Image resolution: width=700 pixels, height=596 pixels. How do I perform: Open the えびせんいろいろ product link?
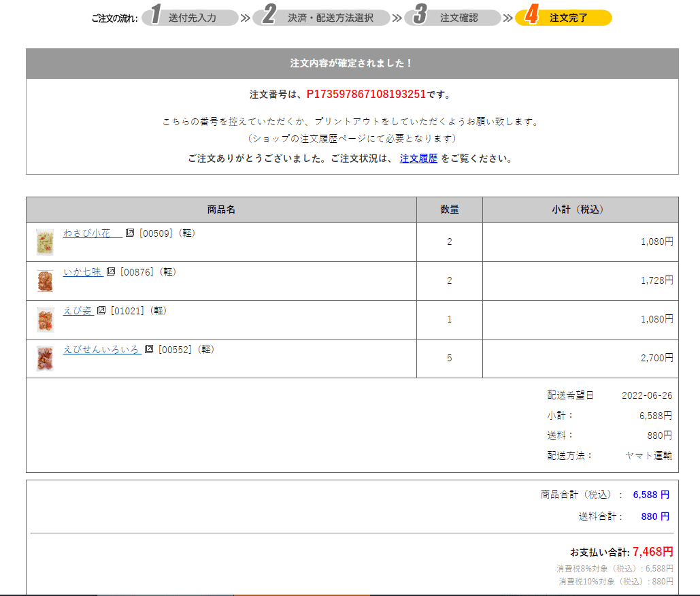pos(101,350)
